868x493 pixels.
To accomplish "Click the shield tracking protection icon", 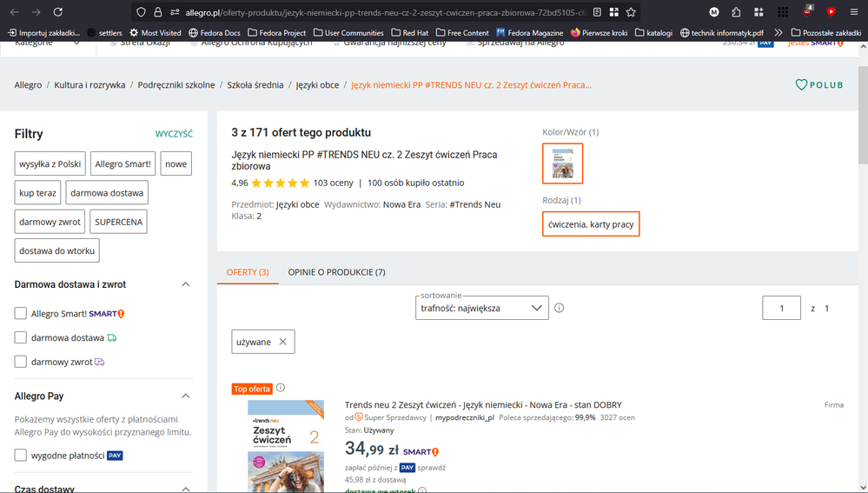I will pyautogui.click(x=141, y=12).
